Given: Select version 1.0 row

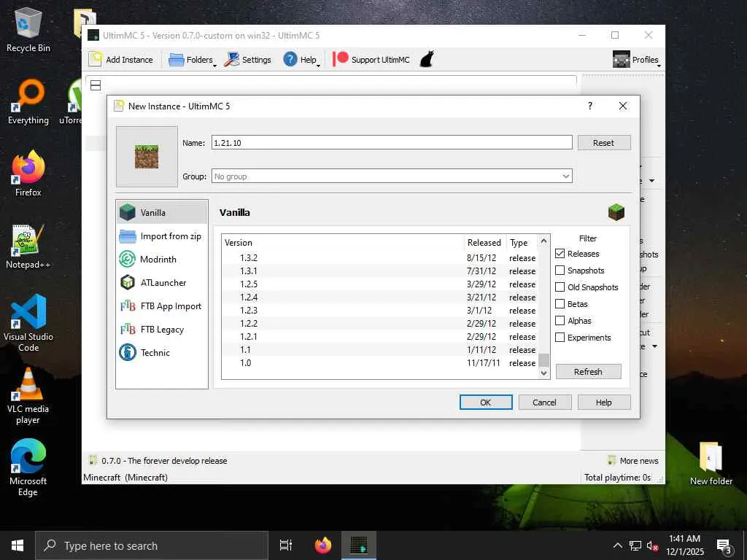Looking at the screenshot, I should tap(380, 363).
